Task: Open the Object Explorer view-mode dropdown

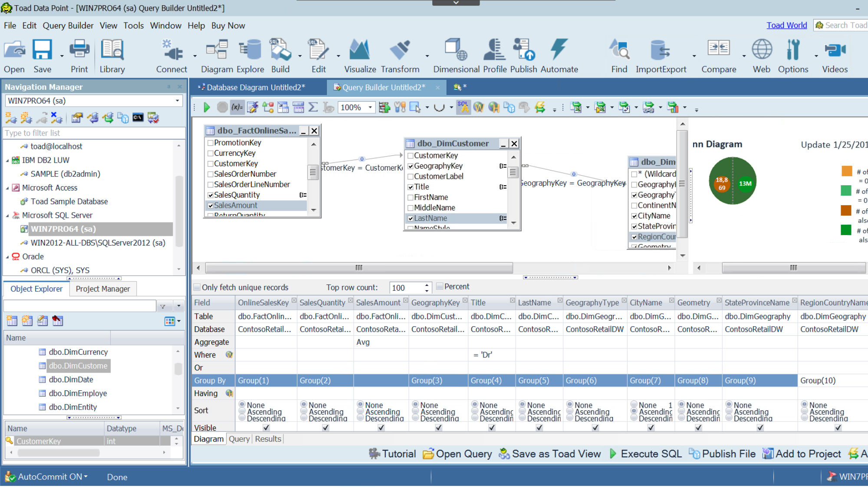Action: [x=179, y=321]
